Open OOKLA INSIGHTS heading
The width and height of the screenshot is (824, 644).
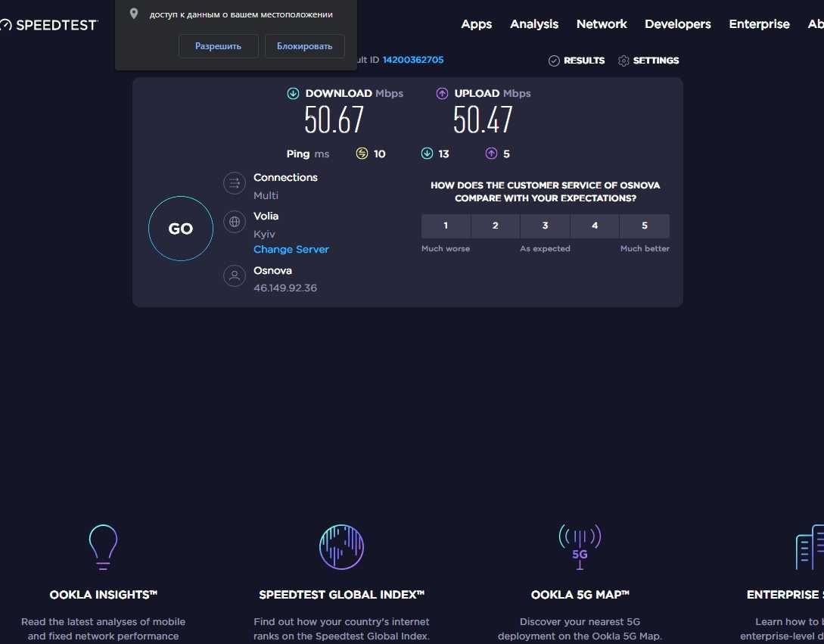(x=103, y=595)
